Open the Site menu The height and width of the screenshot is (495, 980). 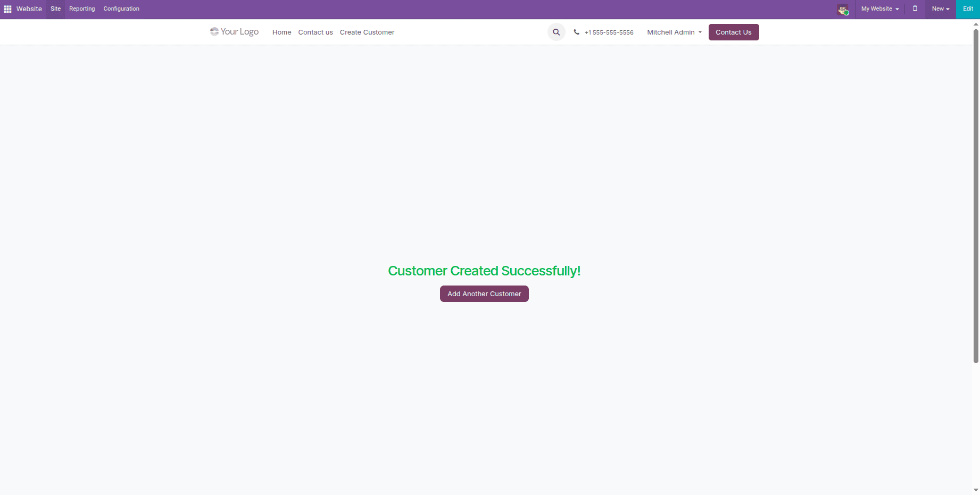(55, 9)
